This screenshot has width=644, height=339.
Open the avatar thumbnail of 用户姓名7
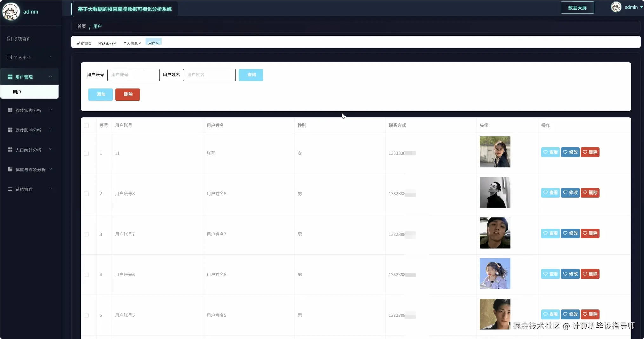(495, 233)
